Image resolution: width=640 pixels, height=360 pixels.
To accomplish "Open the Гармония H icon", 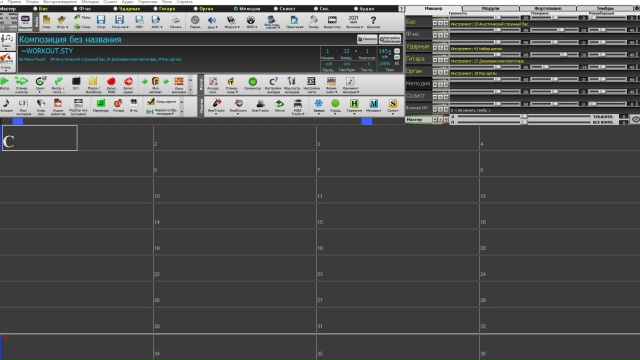I will click(x=354, y=105).
